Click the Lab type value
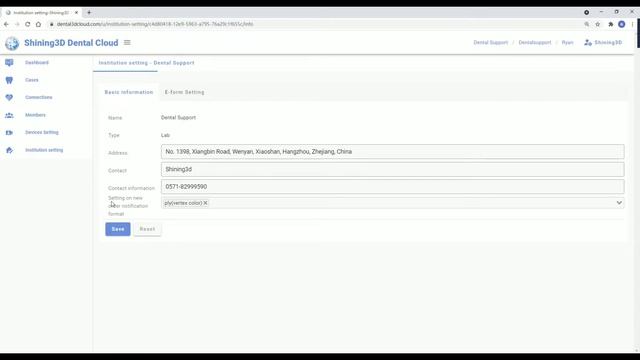 pyautogui.click(x=165, y=135)
